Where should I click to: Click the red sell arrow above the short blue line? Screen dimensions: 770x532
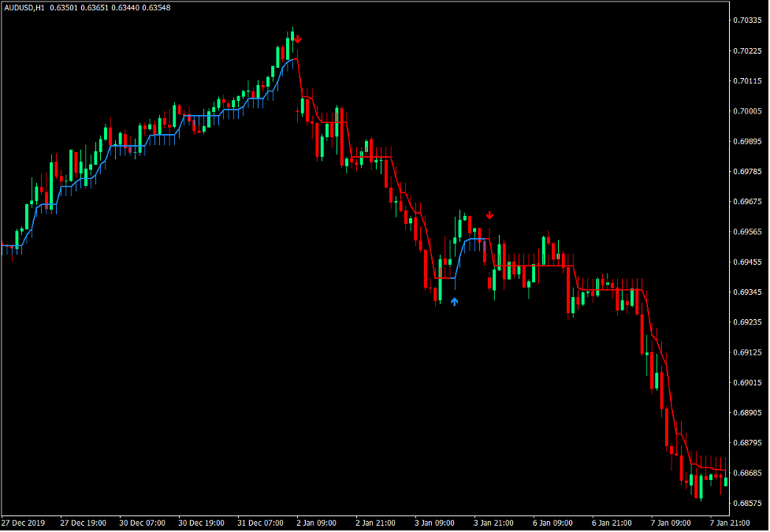pos(489,215)
